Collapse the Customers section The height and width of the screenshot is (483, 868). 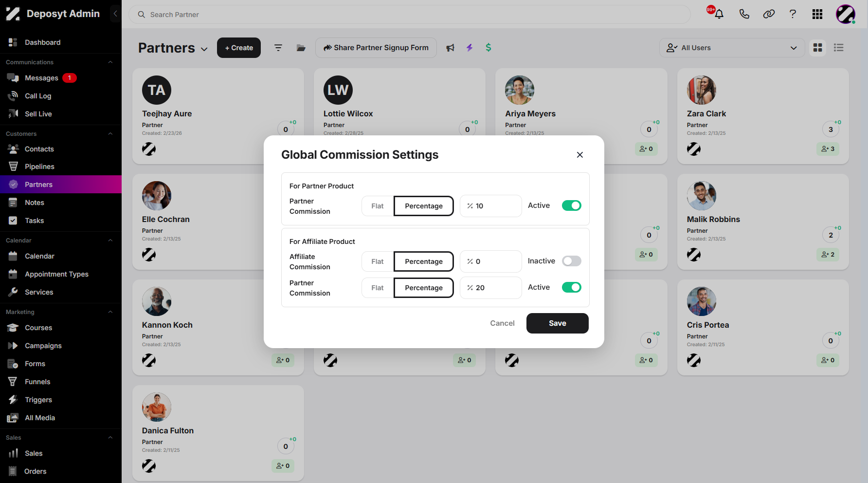110,134
